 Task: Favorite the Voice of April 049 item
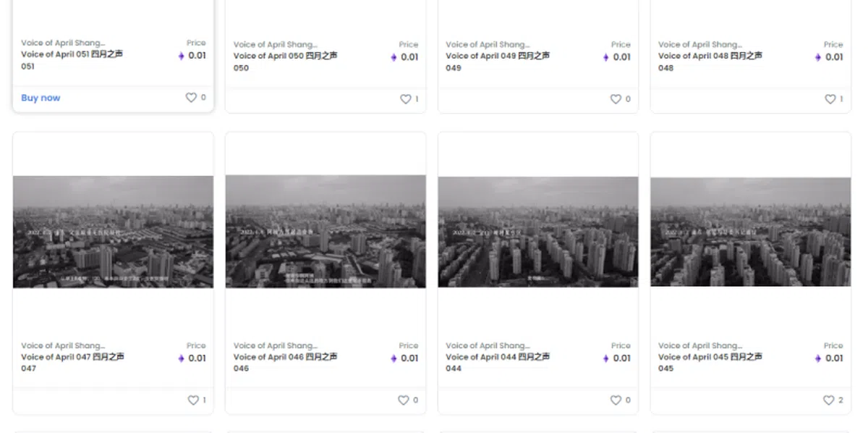tap(616, 99)
